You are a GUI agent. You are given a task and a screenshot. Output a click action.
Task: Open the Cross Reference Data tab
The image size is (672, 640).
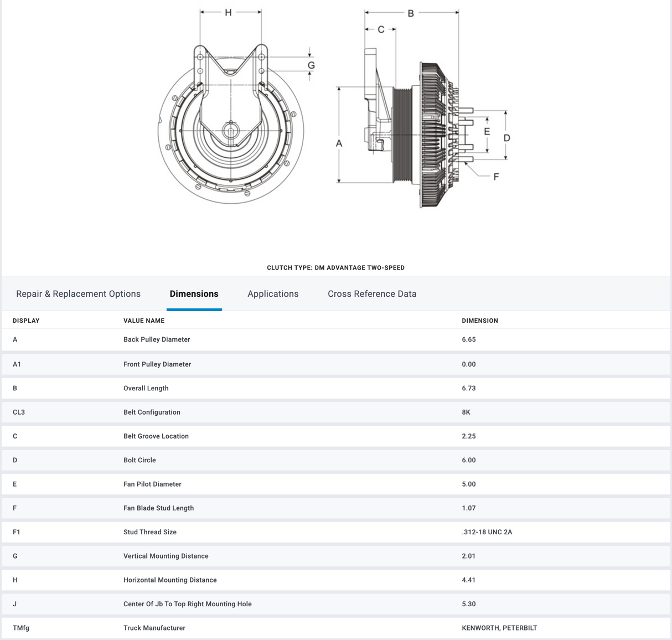(x=372, y=294)
